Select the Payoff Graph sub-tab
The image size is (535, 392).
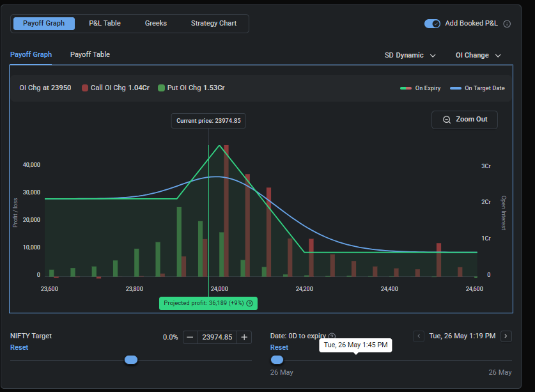(x=31, y=54)
